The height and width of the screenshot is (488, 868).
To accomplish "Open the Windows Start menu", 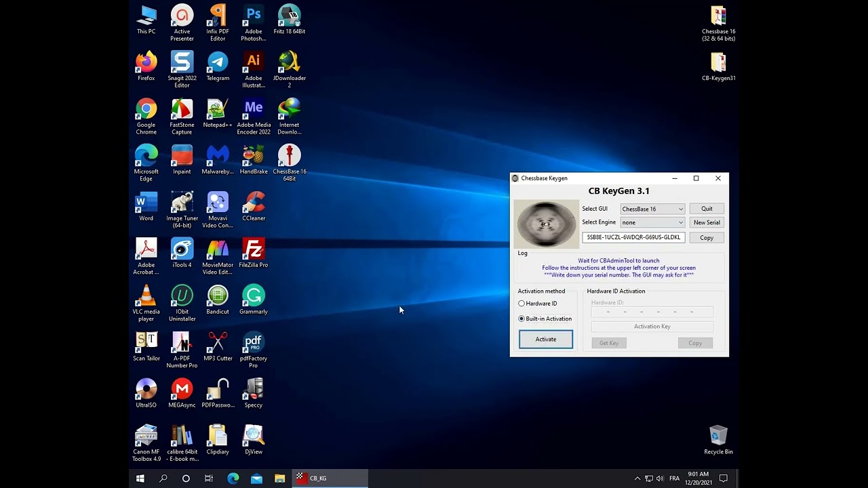I will pyautogui.click(x=140, y=479).
